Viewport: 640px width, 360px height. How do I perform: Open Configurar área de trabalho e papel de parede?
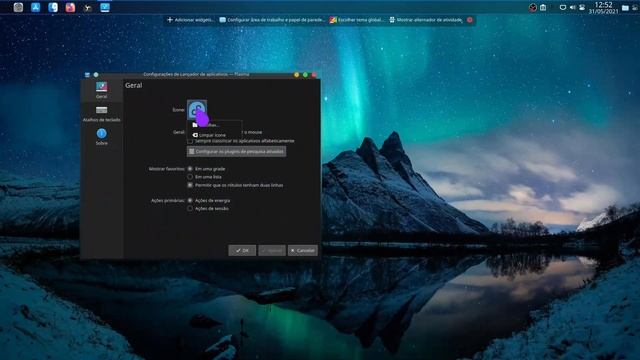(x=272, y=20)
